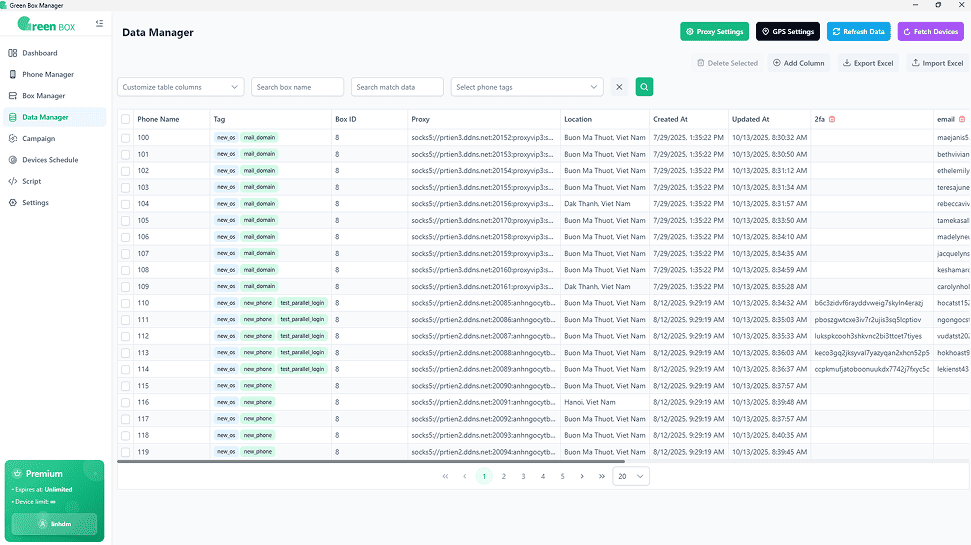The image size is (971, 545).
Task: Check the box for phone 109
Action: pyautogui.click(x=126, y=287)
